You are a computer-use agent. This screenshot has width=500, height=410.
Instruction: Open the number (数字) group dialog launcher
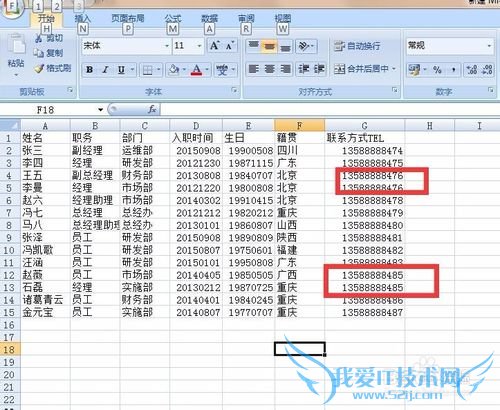pyautogui.click(x=491, y=90)
